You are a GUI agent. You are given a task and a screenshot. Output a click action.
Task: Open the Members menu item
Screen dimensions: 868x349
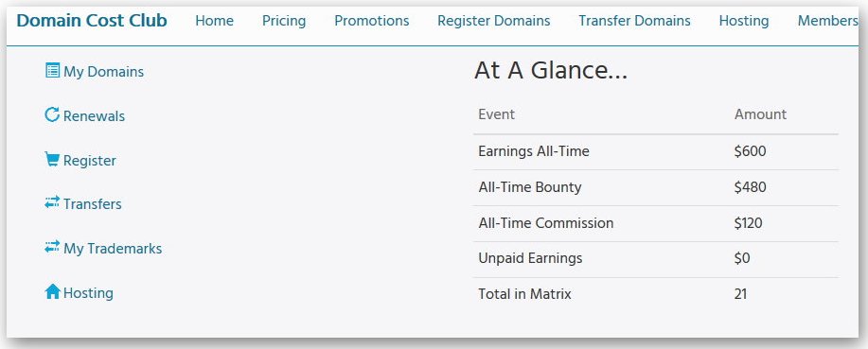tap(827, 21)
